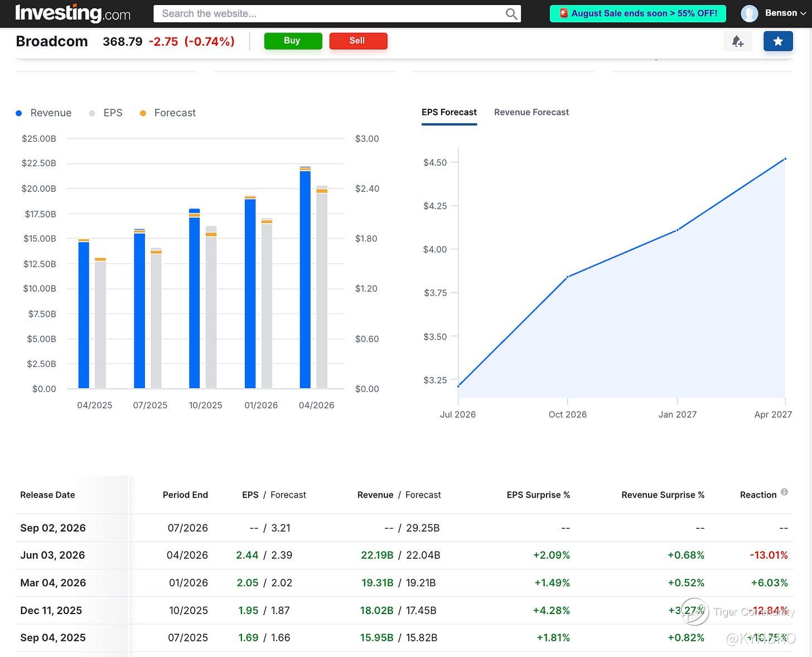The width and height of the screenshot is (812, 657).
Task: Click the Jul 2026 point on the EPS forecast line
Action: pyautogui.click(x=458, y=386)
